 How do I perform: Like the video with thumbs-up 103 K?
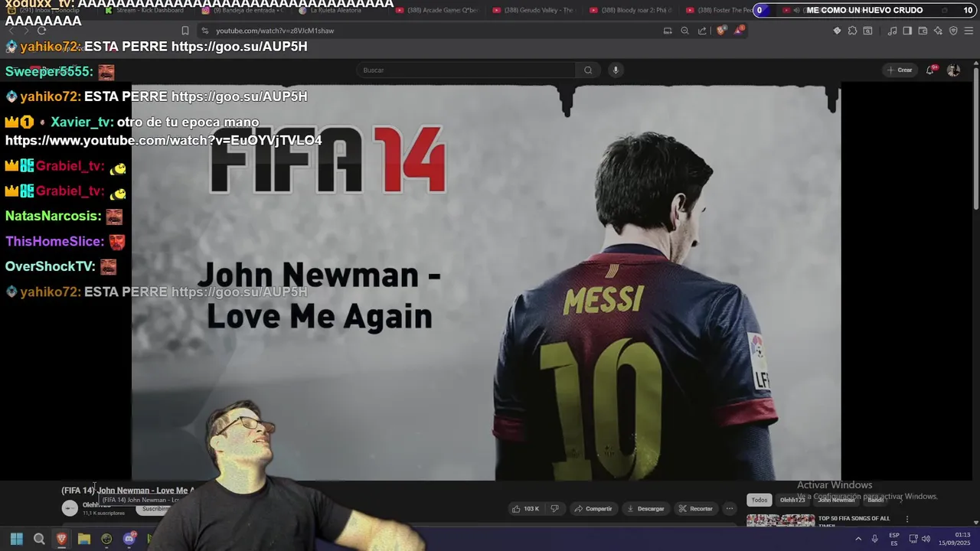click(x=526, y=508)
